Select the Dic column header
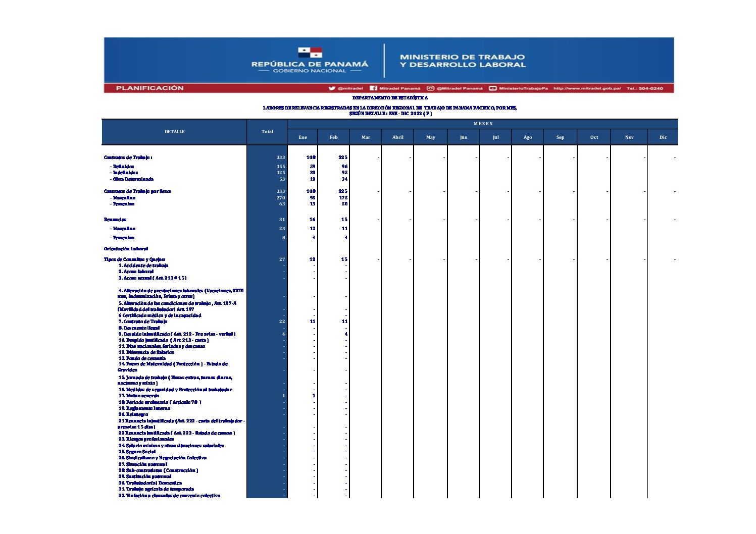Screen dimensions: 756x534 point(663,137)
